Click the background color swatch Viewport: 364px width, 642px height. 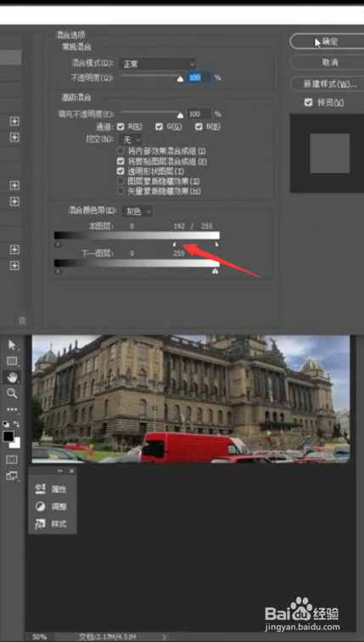[16, 444]
